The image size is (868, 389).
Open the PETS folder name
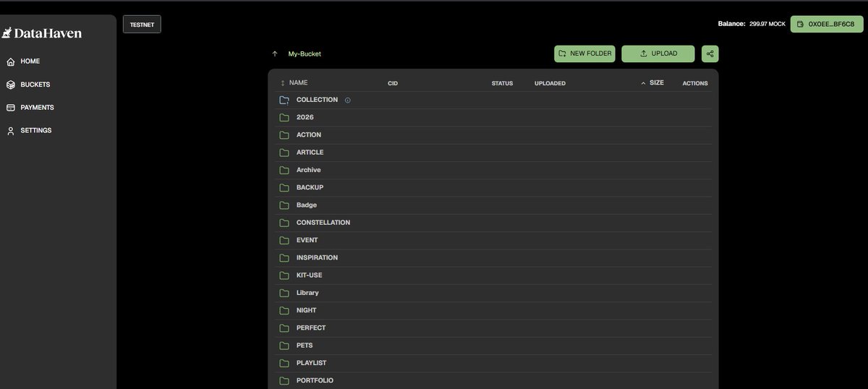(x=305, y=346)
